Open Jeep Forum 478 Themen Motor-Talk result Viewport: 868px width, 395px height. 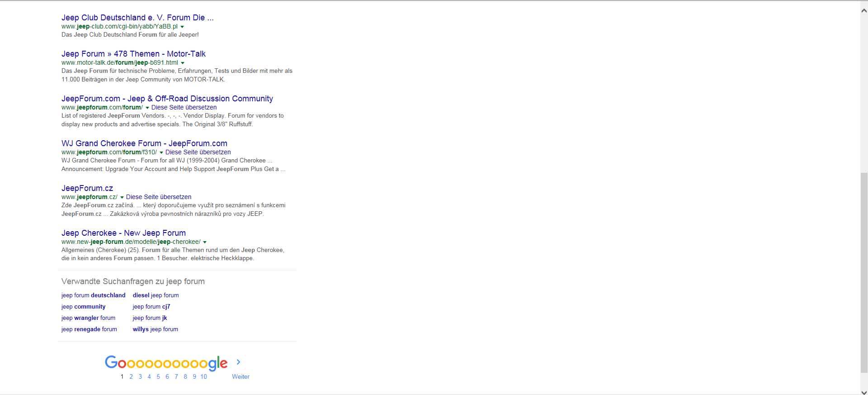tap(133, 54)
